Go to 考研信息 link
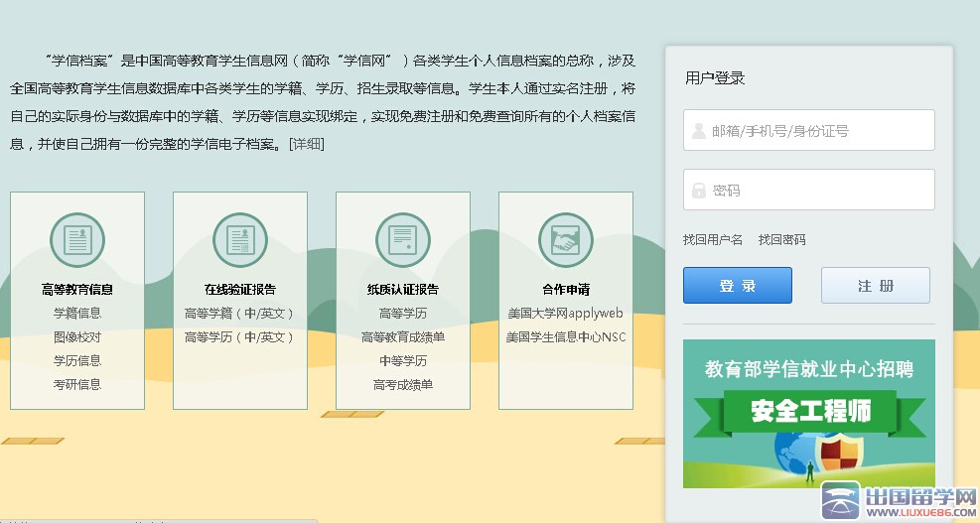The width and height of the screenshot is (980, 523). [x=77, y=384]
